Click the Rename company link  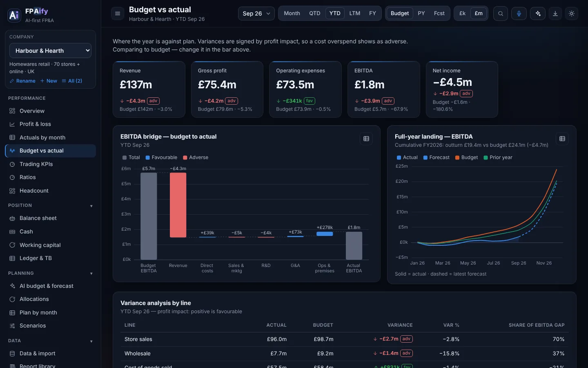point(22,81)
